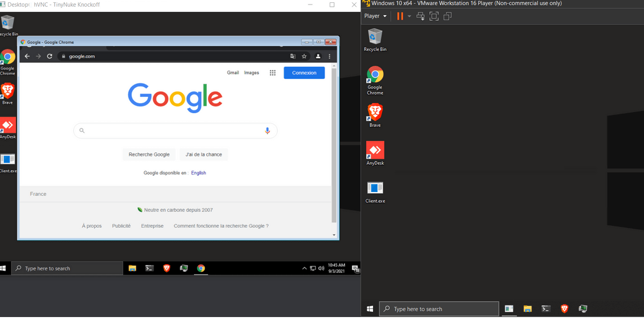Image resolution: width=644 pixels, height=330 pixels.
Task: Open Google apps grid icon
Action: coord(273,73)
